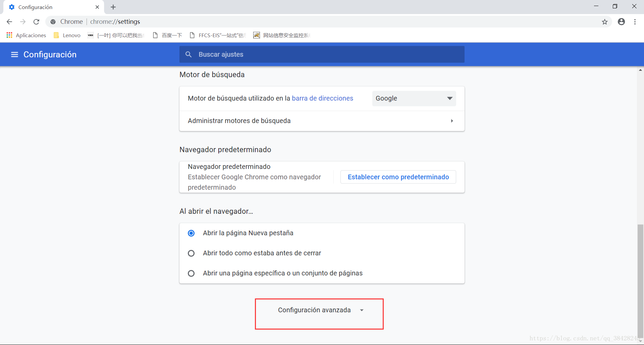Reload the settings page
644x345 pixels.
pos(36,22)
